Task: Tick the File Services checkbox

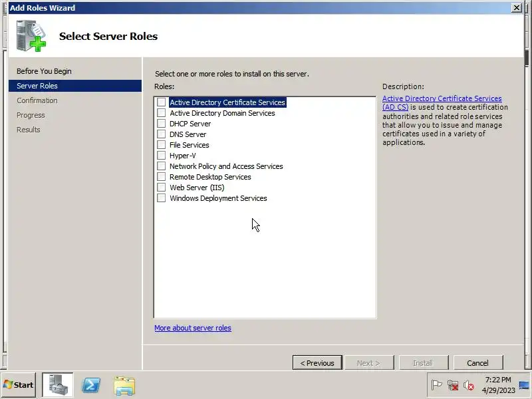Action: click(x=161, y=144)
